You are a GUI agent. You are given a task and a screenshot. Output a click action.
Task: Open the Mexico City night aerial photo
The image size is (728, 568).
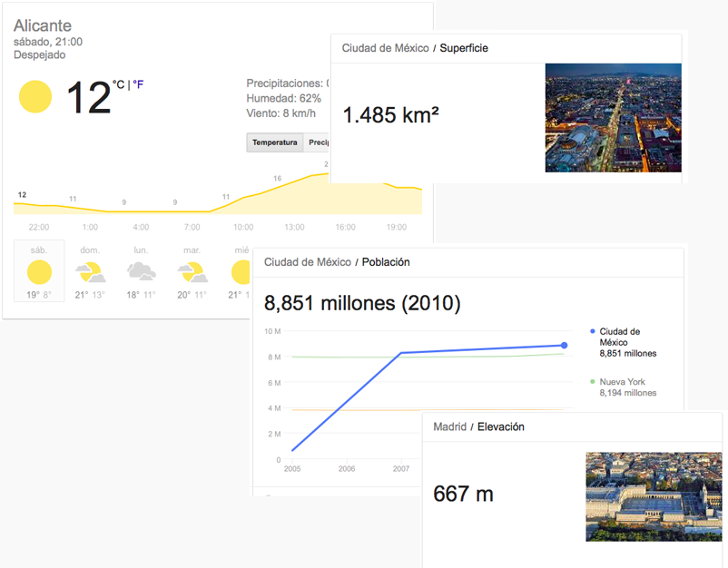613,117
